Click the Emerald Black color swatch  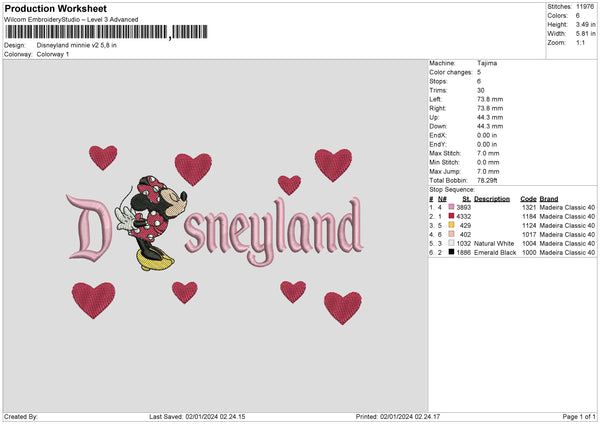(x=452, y=252)
